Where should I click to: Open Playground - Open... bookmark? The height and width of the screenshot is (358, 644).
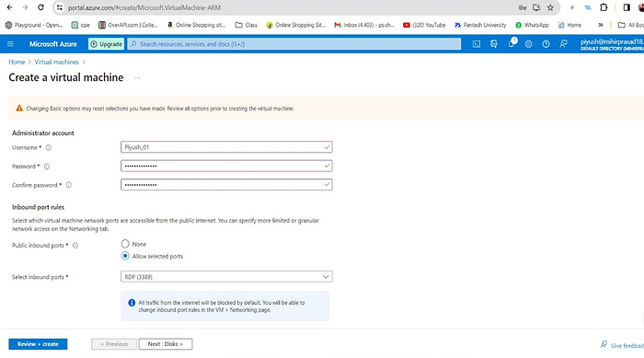[x=34, y=25]
